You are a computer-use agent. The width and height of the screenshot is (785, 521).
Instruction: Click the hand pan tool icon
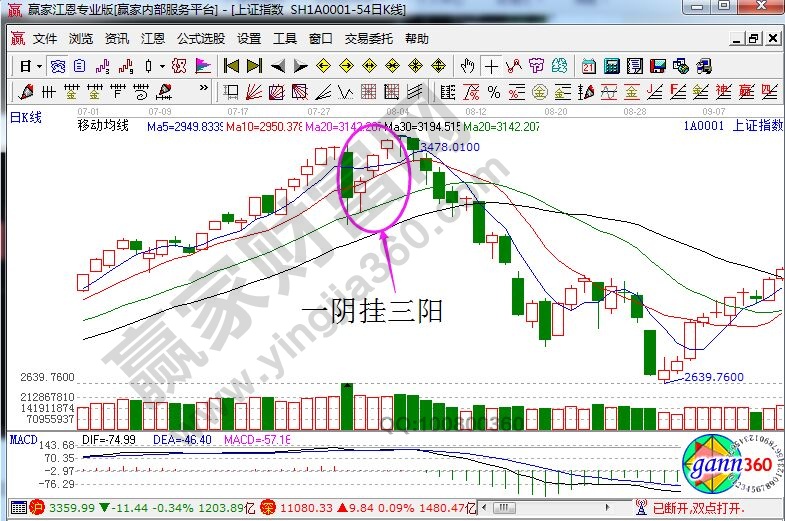click(x=467, y=67)
